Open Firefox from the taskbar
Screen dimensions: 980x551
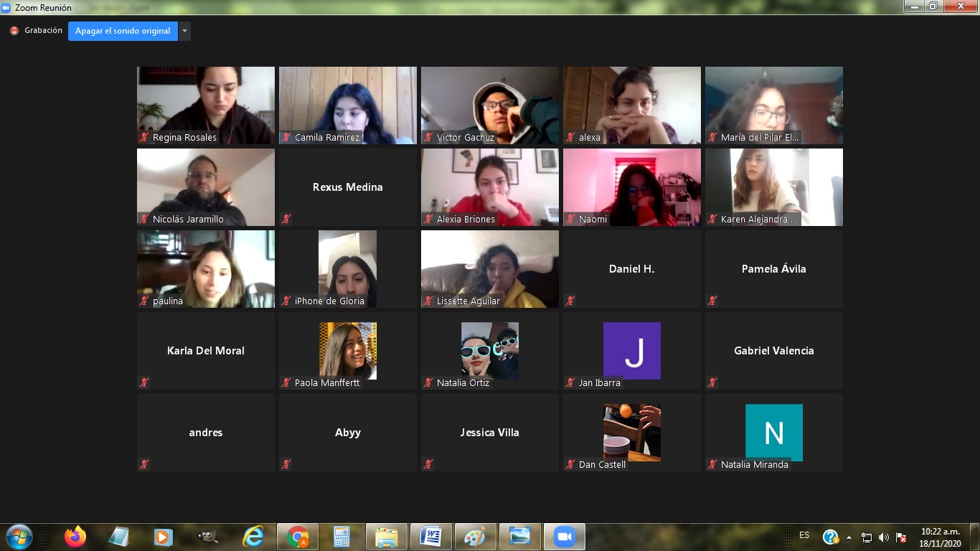[75, 537]
